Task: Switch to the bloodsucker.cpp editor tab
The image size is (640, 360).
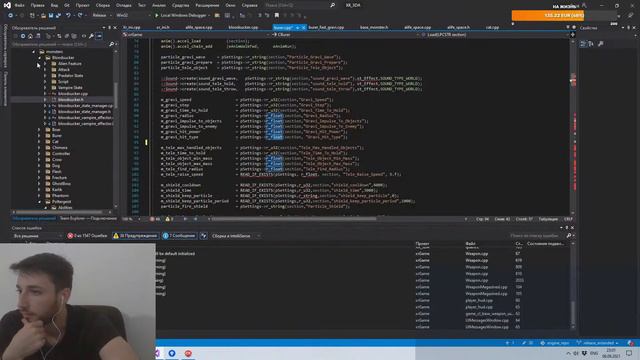Action: [243, 28]
